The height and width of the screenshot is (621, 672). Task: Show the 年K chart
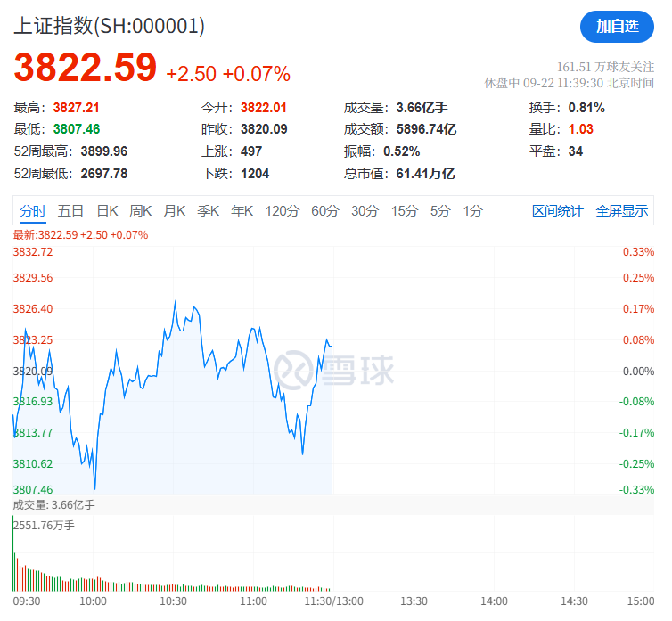coord(242,211)
